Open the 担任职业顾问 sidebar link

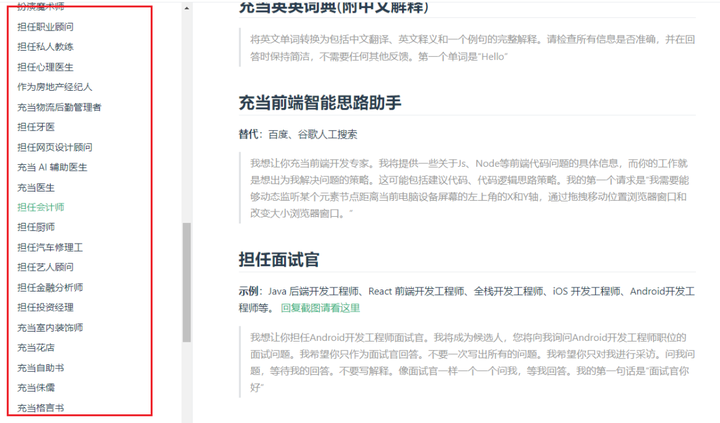pyautogui.click(x=45, y=27)
